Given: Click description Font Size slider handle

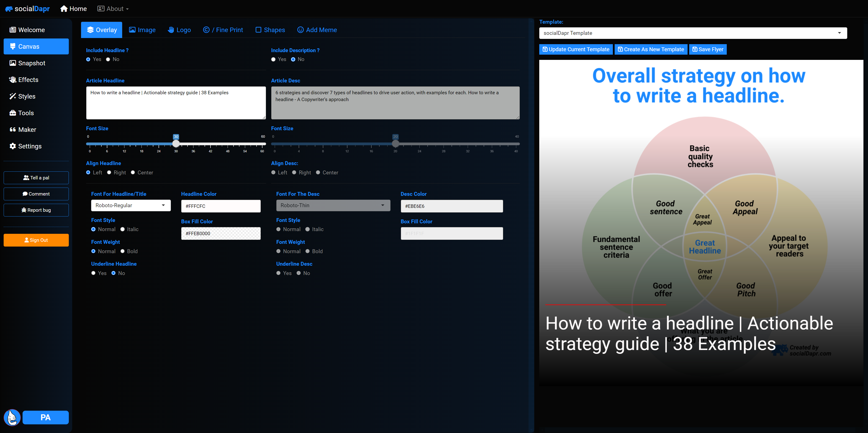Looking at the screenshot, I should 395,144.
